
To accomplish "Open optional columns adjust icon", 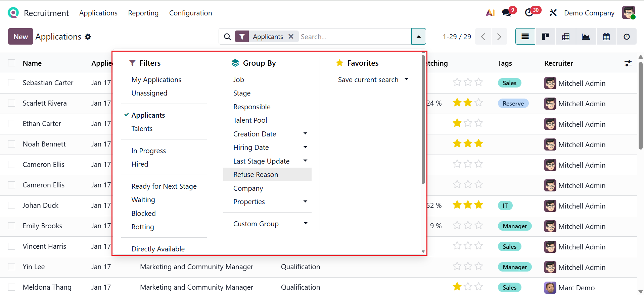I will (x=628, y=63).
